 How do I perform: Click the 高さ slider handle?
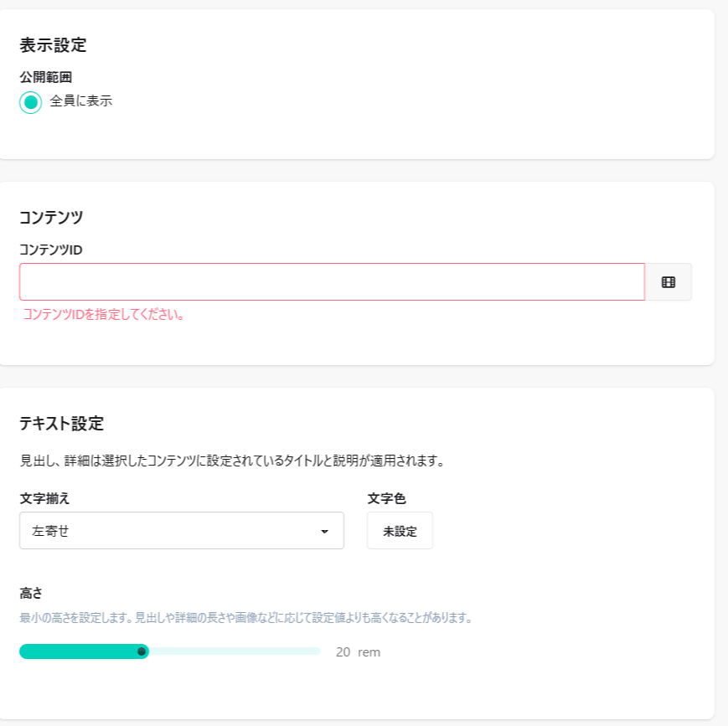(142, 651)
